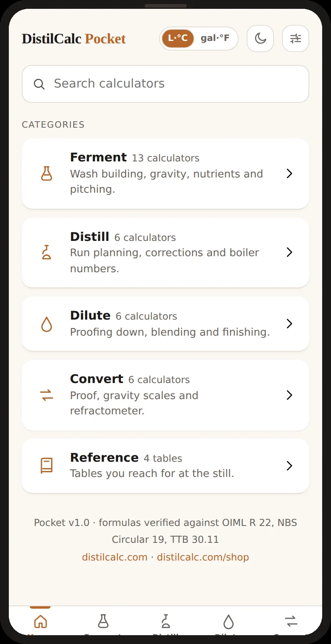The height and width of the screenshot is (644, 331).
Task: Switch to the Ferment tab in the bottom bar
Action: click(x=103, y=622)
